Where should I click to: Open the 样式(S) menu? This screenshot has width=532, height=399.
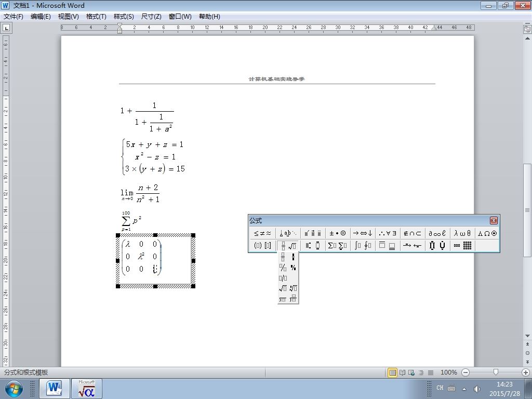[x=124, y=17]
